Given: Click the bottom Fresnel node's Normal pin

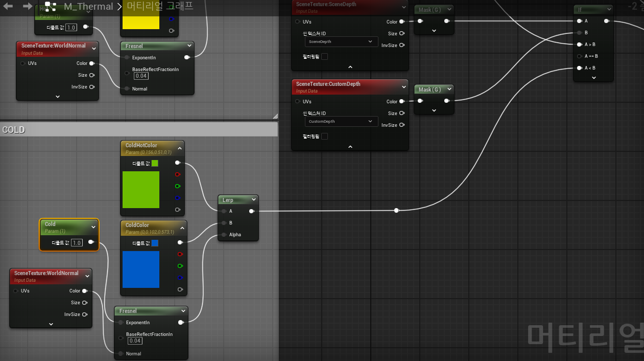Looking at the screenshot, I should [121, 354].
